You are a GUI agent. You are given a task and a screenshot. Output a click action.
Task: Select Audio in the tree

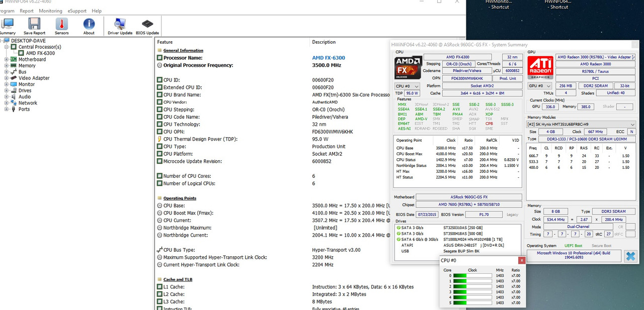pos(25,96)
